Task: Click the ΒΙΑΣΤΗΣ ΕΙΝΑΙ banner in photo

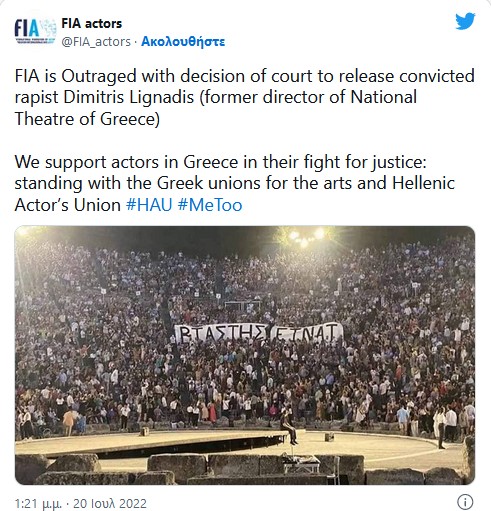Action: (x=259, y=333)
